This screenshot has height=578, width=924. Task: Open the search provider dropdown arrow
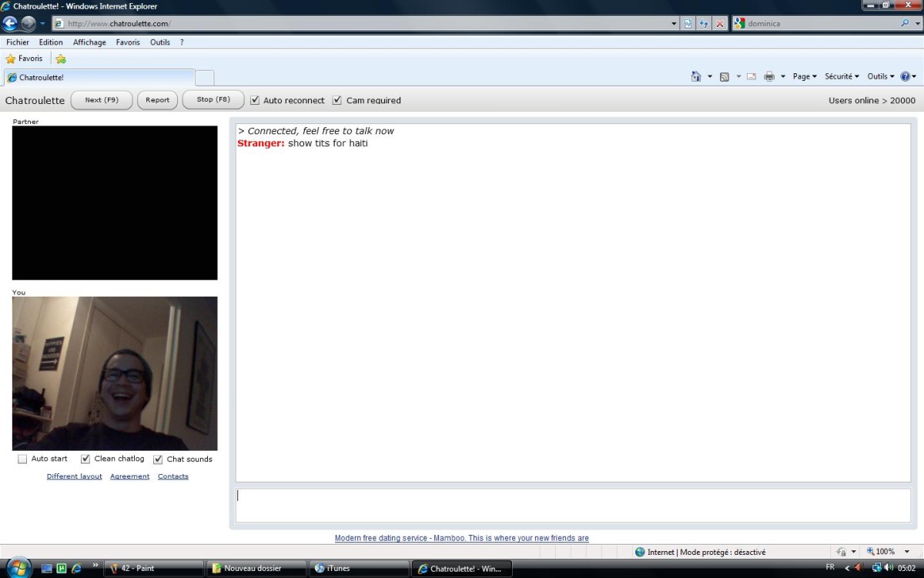point(917,24)
